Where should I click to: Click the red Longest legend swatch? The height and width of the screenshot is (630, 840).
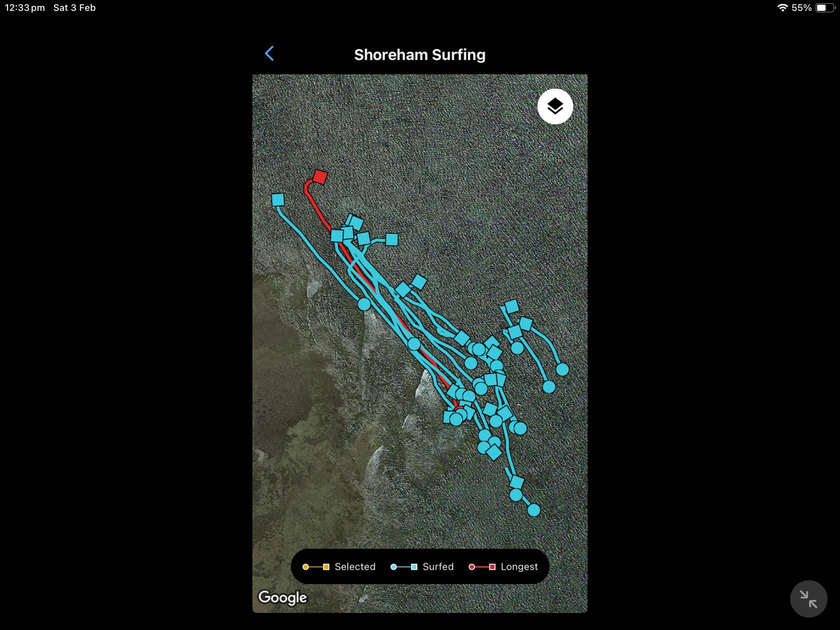click(x=482, y=567)
